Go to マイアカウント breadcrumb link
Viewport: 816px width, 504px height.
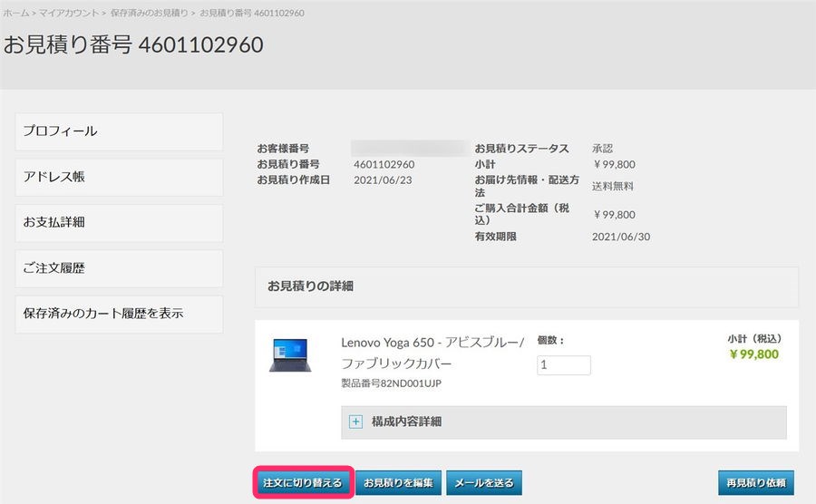click(69, 13)
